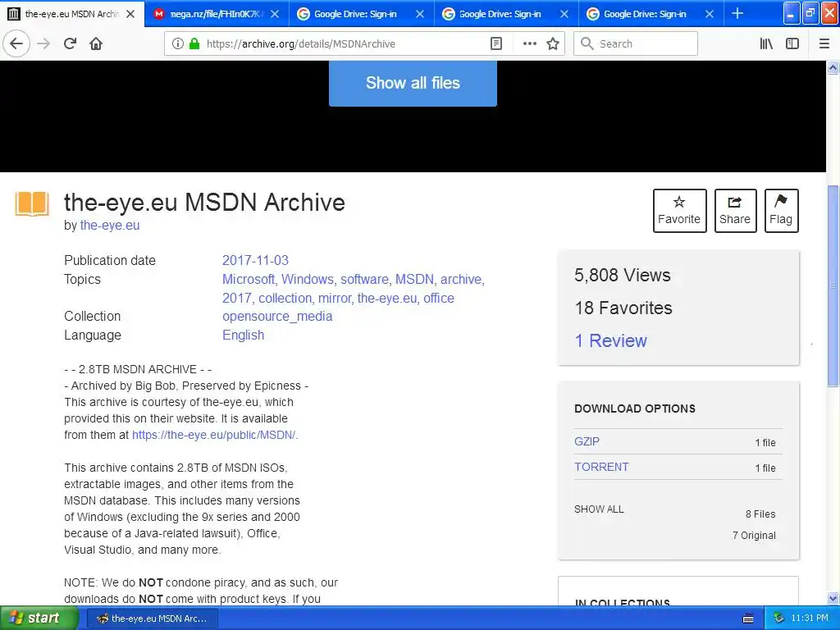The height and width of the screenshot is (630, 840).
Task: Toggle reader view in address bar
Action: tap(496, 43)
